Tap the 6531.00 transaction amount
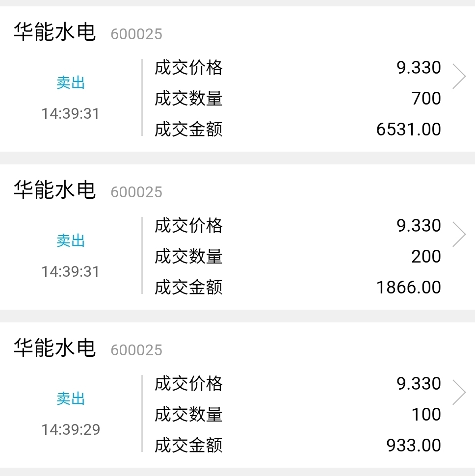Viewport: 475px width, 476px height. pos(409,130)
